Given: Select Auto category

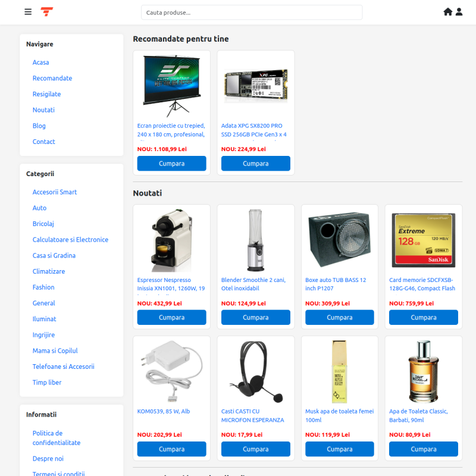Looking at the screenshot, I should (39, 208).
